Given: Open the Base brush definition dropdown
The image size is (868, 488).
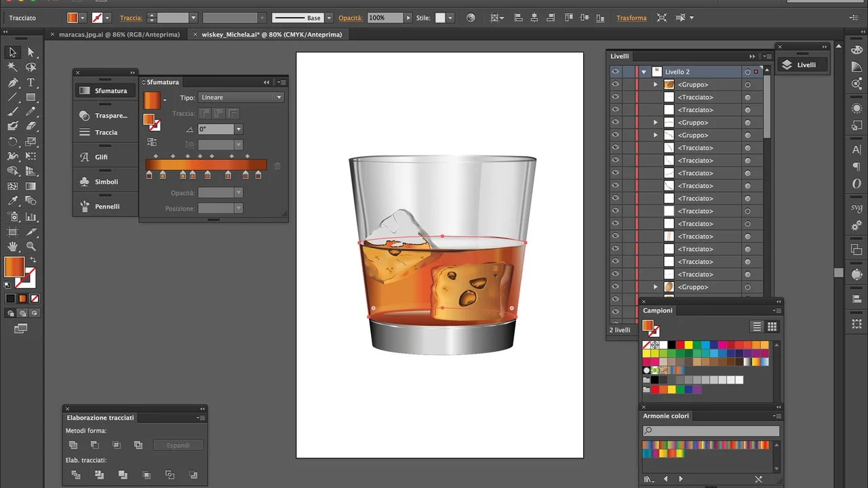Looking at the screenshot, I should (x=329, y=18).
